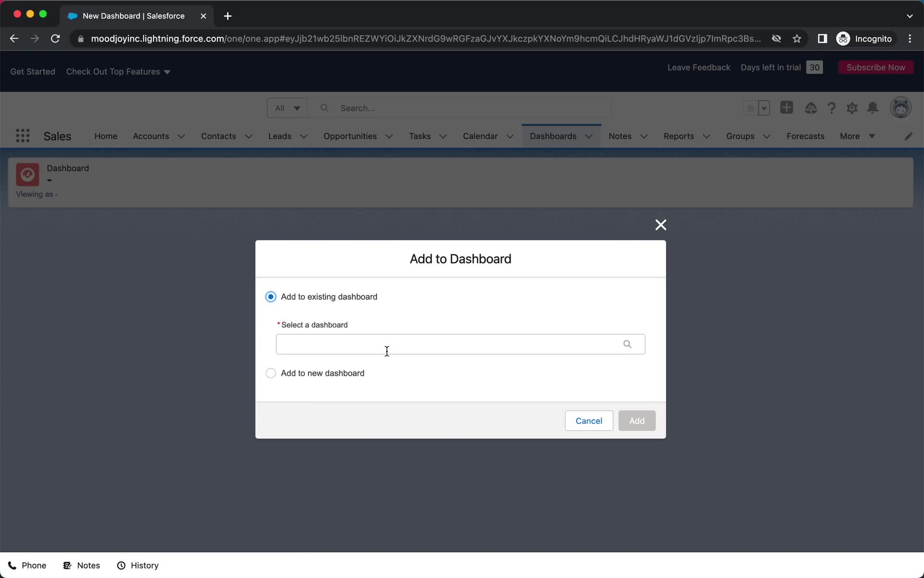This screenshot has height=578, width=924.
Task: Expand the Notes tab dropdown chevron
Action: coord(643,136)
